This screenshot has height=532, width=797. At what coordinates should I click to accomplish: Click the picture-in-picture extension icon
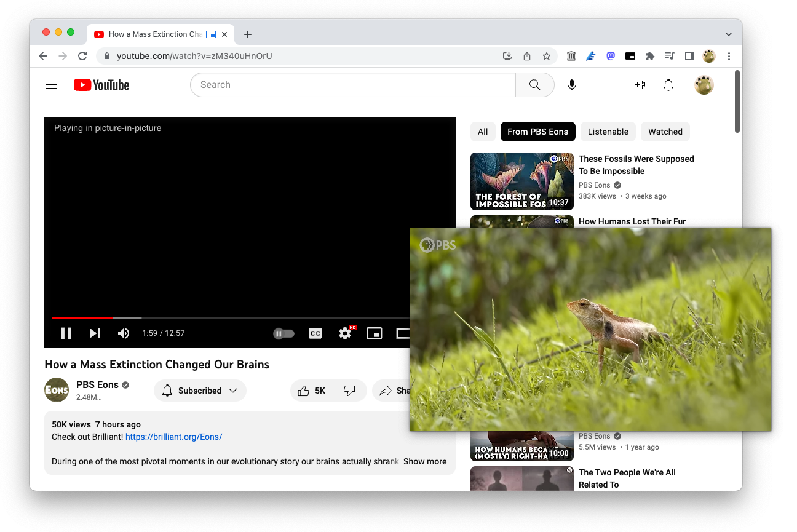[x=630, y=56]
